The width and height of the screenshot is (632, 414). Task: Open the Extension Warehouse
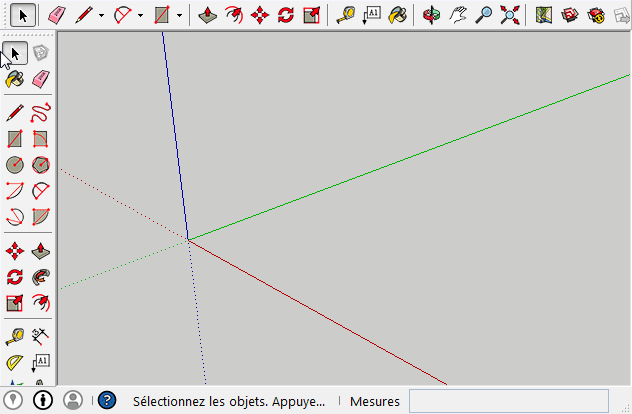point(596,15)
